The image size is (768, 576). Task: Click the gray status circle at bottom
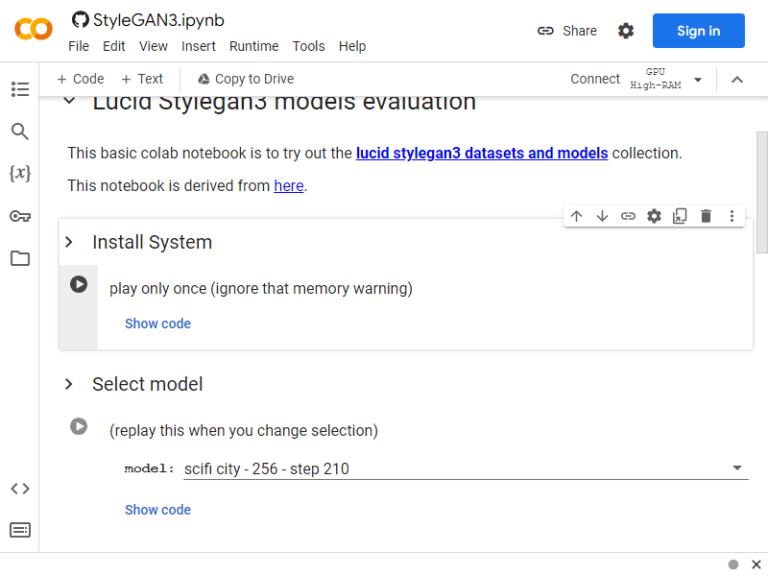tap(733, 564)
